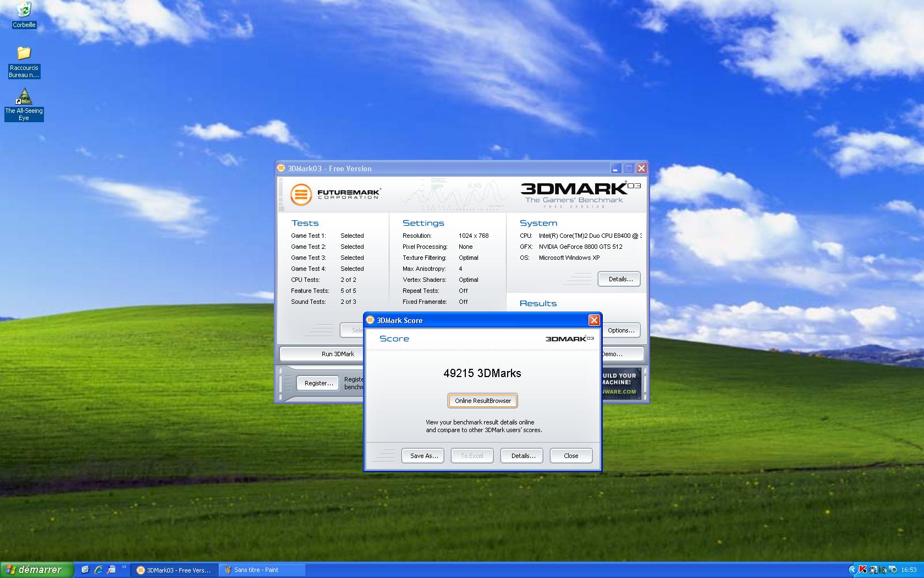Click the 49215 3DMarks score text
The image size is (924, 578).
(482, 373)
